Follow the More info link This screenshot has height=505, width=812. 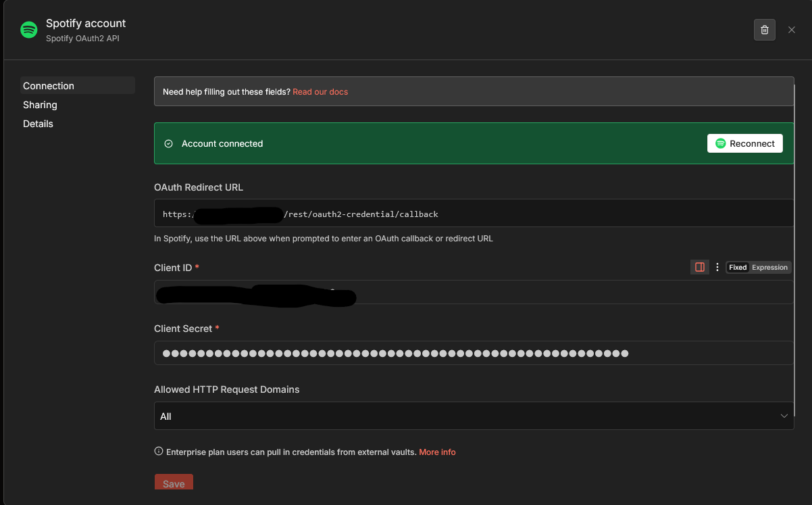pos(437,452)
